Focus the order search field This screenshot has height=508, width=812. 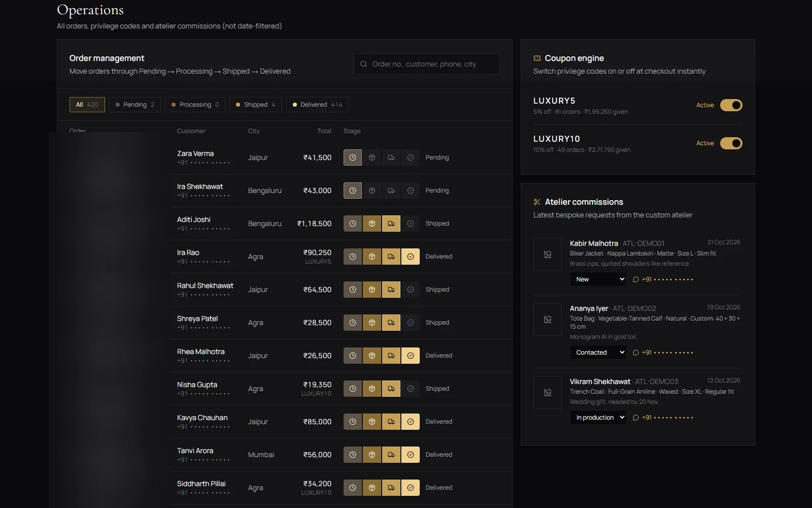[427, 64]
